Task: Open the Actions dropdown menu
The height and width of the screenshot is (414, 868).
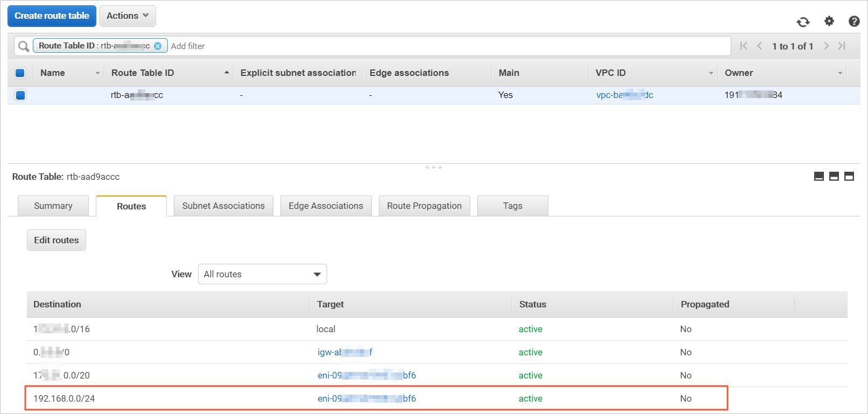Action: click(x=128, y=16)
